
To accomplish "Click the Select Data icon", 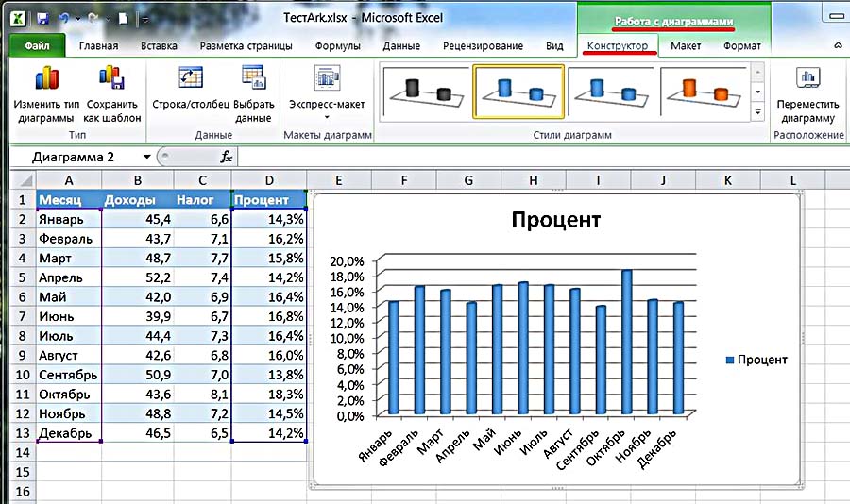I will [254, 77].
